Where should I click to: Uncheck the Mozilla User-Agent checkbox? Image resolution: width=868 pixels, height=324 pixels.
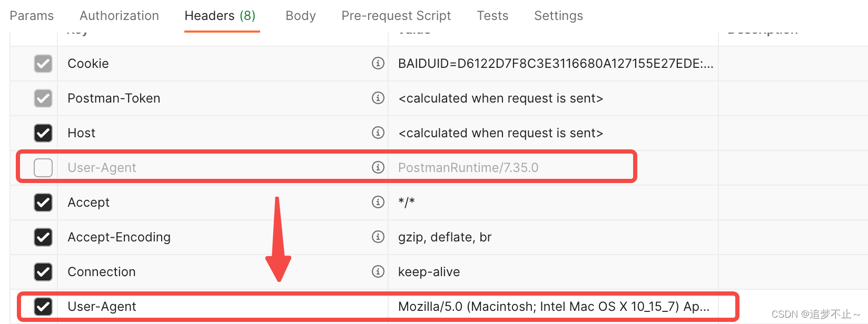click(43, 306)
